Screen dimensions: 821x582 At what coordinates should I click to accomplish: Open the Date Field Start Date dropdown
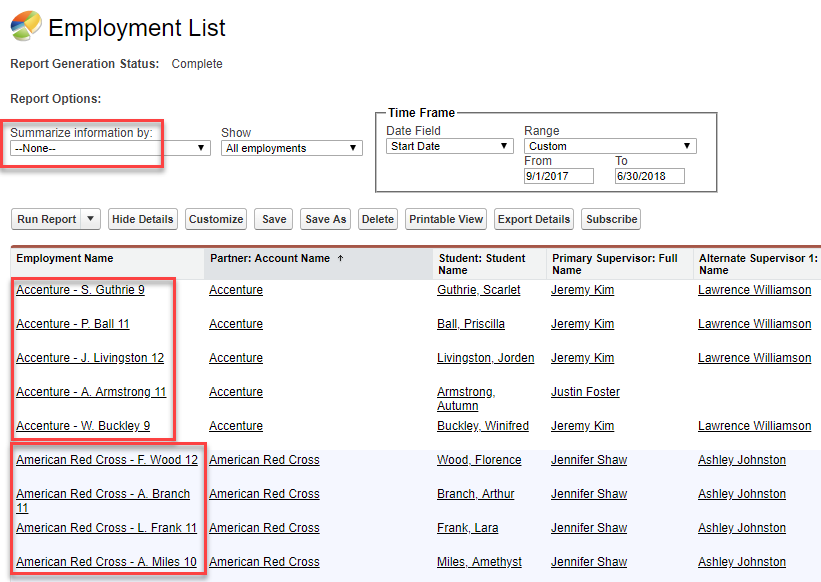pos(449,146)
